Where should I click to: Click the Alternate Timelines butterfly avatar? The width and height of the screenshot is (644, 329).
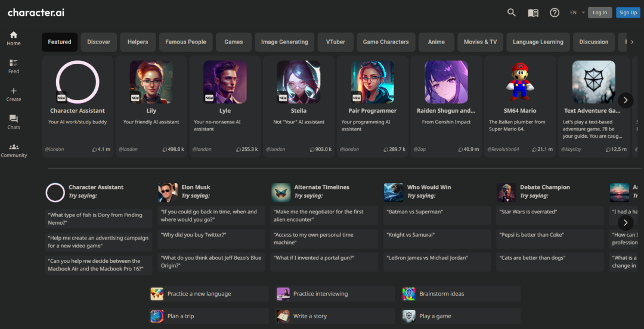(x=281, y=193)
